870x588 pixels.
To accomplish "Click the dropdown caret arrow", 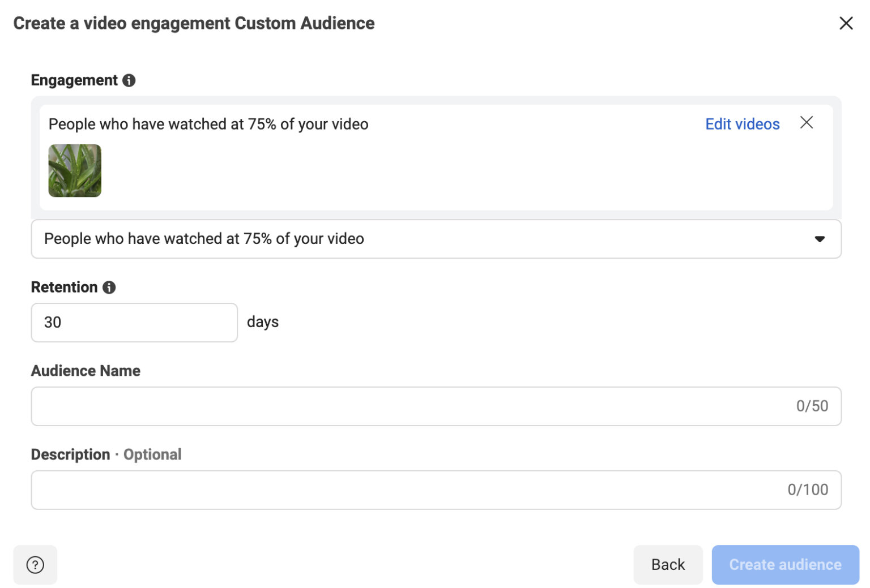I will click(x=819, y=239).
